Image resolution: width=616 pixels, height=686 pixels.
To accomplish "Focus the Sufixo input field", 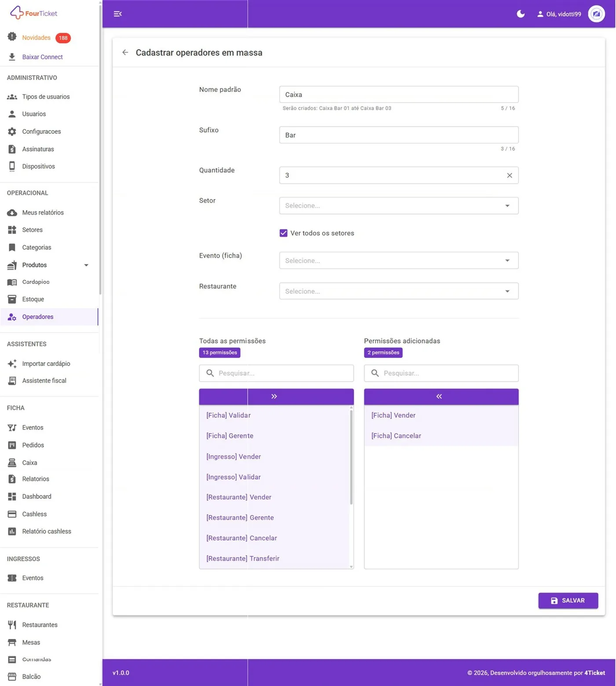I will point(399,135).
